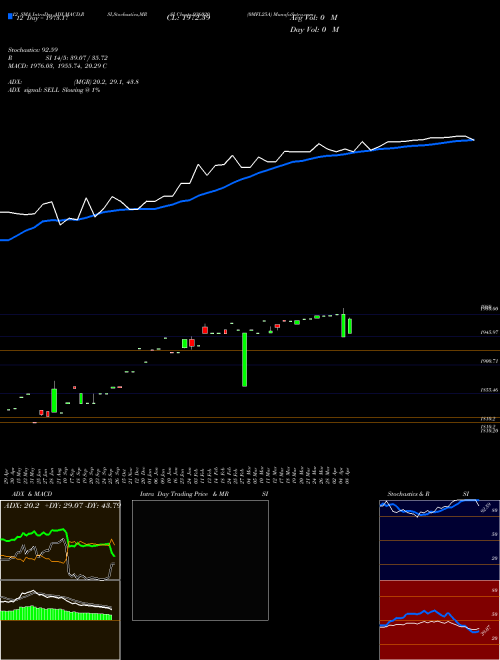Screen dimensions: 500x660
Task: Click the 'MACD: 1976.08, 1955.74, 20.29 C' line
Action: pyautogui.click(x=57, y=66)
